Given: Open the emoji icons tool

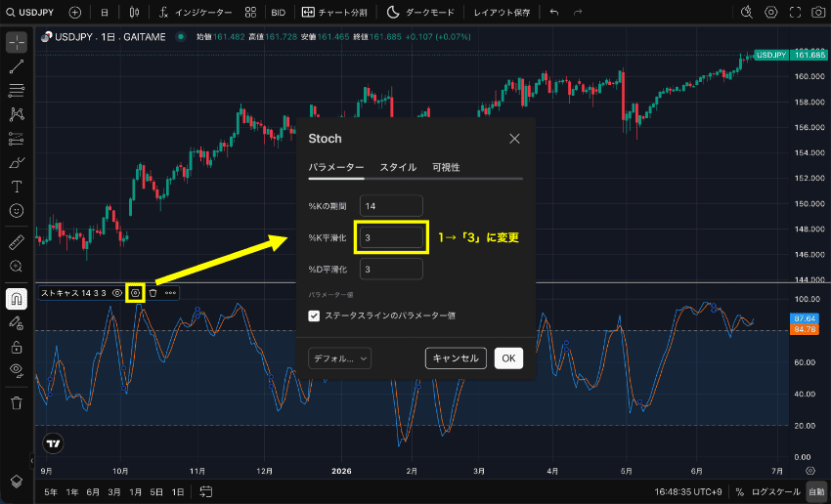Looking at the screenshot, I should click(17, 211).
